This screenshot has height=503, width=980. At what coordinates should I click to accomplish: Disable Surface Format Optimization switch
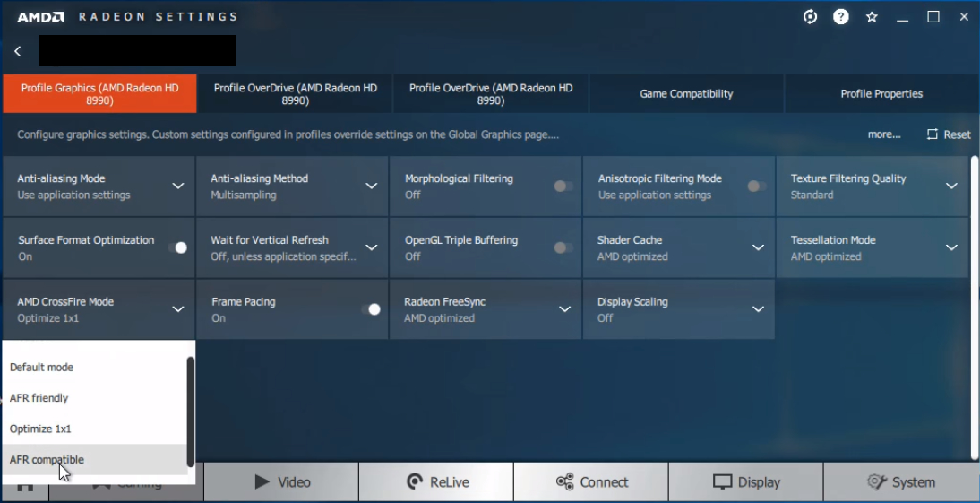pyautogui.click(x=177, y=247)
